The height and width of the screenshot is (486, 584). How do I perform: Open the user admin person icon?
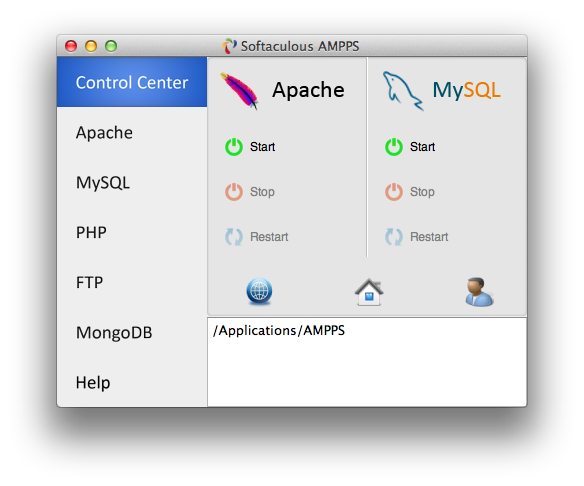click(479, 292)
